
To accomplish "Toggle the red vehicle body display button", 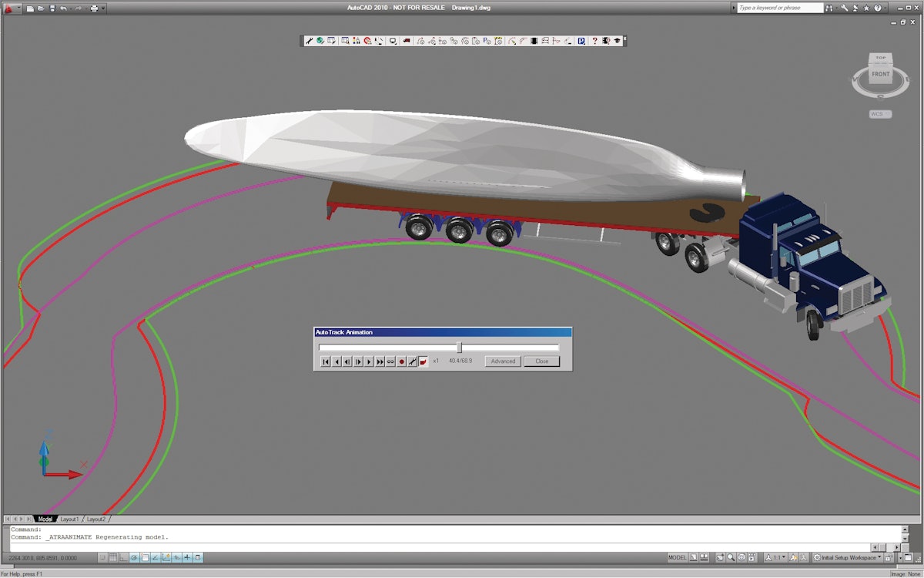I will click(x=423, y=361).
